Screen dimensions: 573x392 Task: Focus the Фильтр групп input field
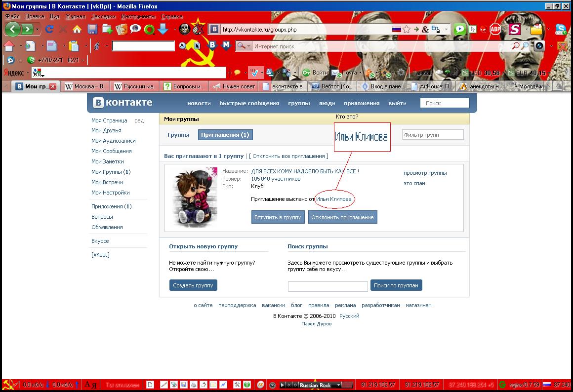[433, 135]
